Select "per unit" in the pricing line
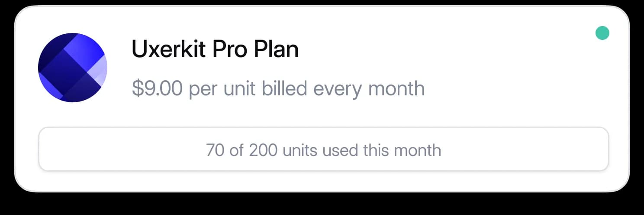Image resolution: width=644 pixels, height=215 pixels. point(223,88)
